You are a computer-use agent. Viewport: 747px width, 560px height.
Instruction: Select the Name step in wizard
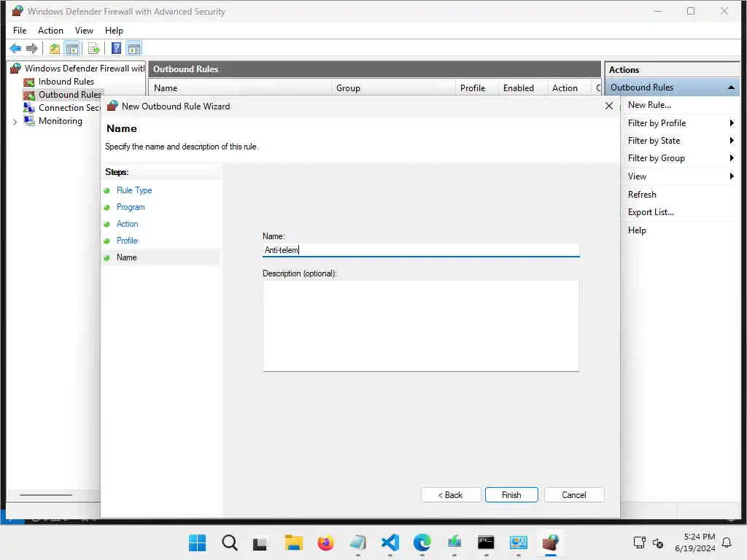(127, 257)
